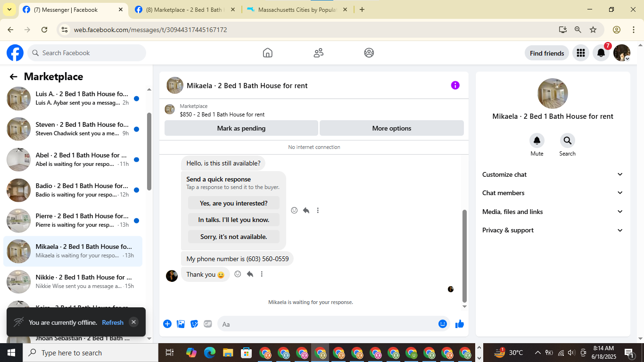Search in conversation using magnifier icon
Image resolution: width=644 pixels, height=362 pixels.
[567, 140]
